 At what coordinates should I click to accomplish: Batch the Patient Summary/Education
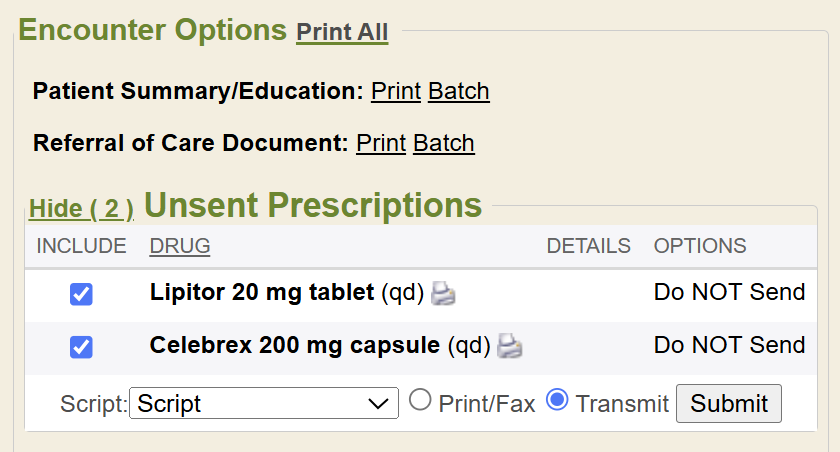pos(459,92)
